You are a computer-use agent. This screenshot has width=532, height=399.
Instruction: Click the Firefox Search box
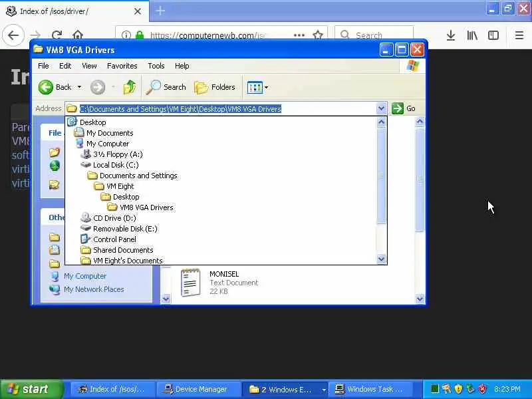pyautogui.click(x=374, y=35)
